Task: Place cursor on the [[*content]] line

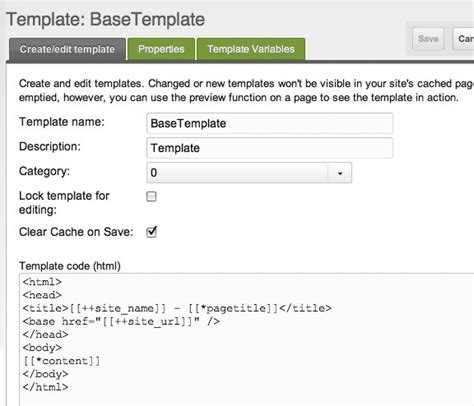Action: [61, 361]
